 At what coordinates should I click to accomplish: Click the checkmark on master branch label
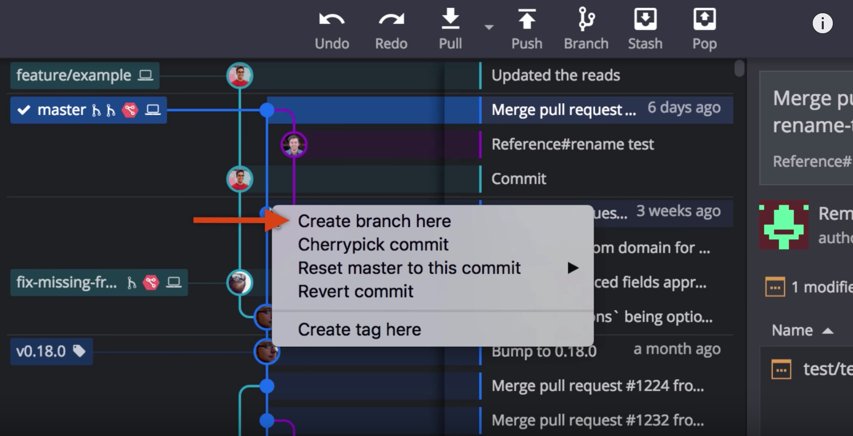tap(23, 110)
